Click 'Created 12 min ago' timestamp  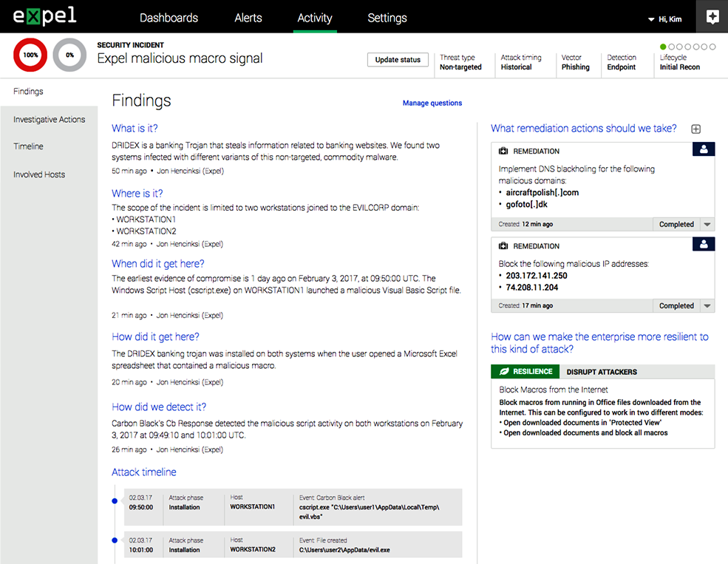click(x=525, y=224)
